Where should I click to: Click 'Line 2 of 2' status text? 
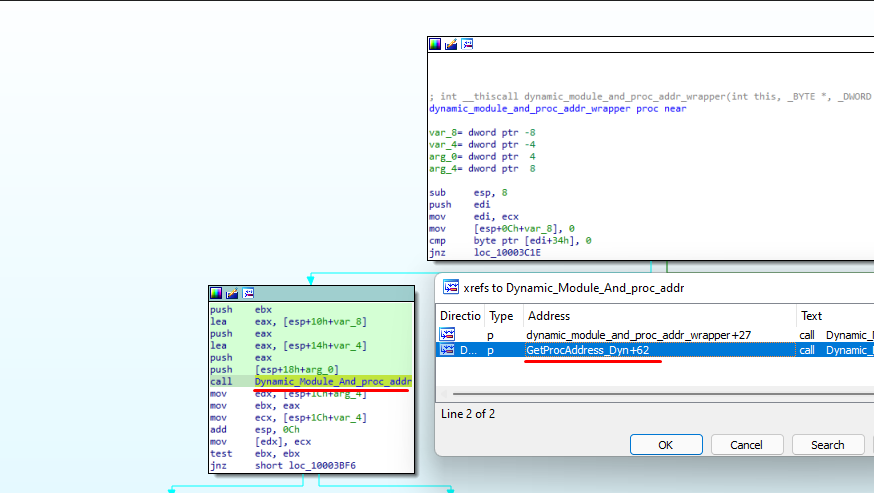click(468, 414)
